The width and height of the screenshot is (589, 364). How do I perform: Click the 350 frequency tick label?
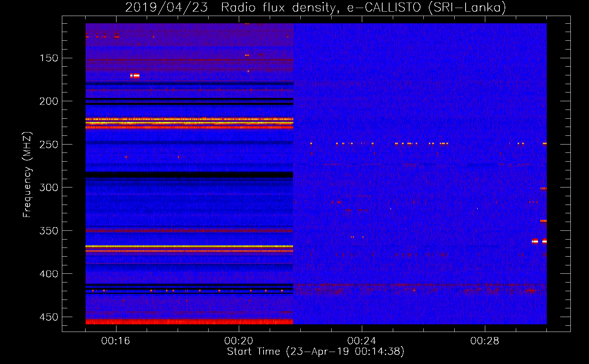49,231
